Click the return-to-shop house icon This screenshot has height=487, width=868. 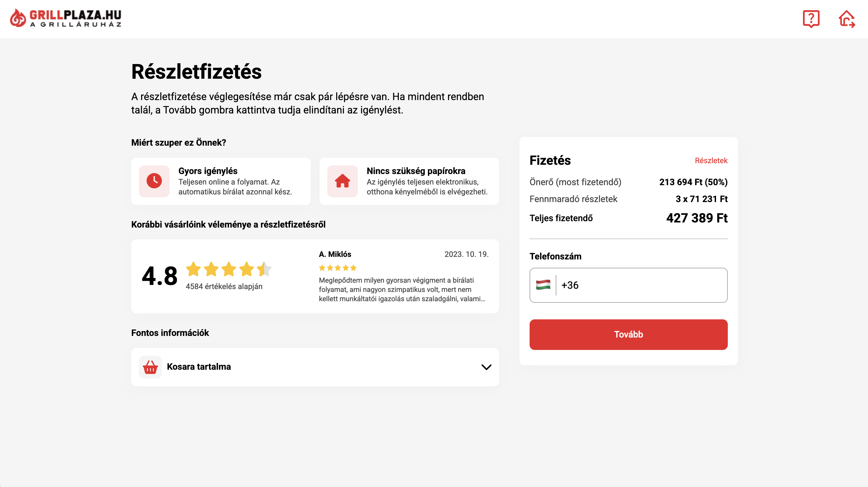[x=846, y=19]
